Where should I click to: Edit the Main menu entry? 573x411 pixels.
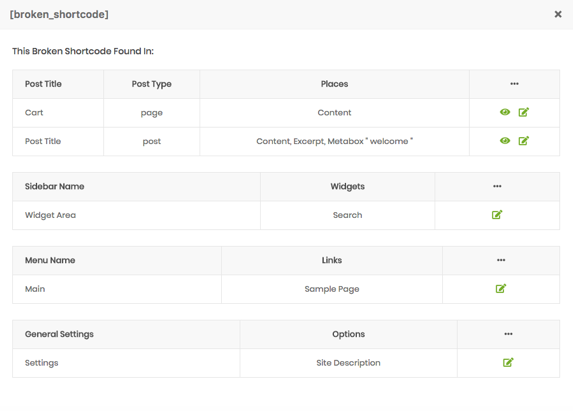[501, 289]
